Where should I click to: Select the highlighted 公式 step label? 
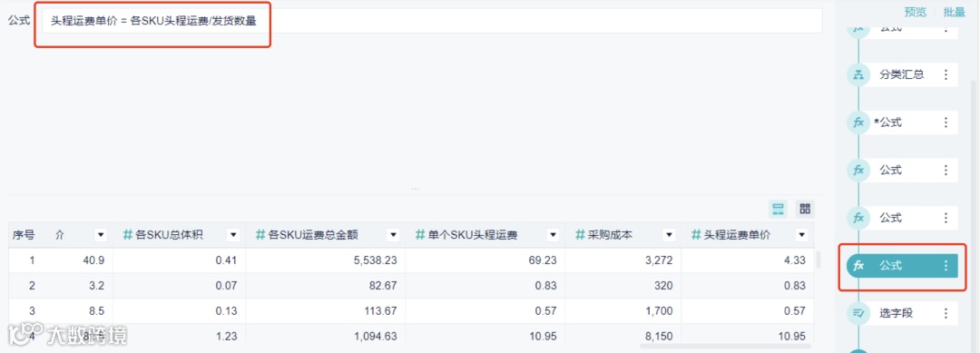point(891,266)
